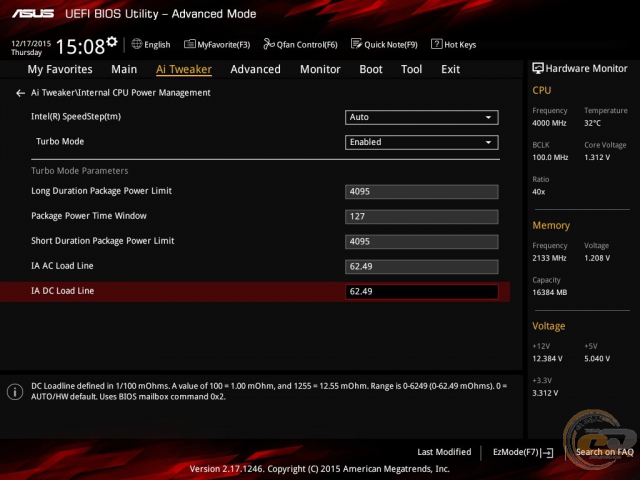Click the Intel(R) SpeedStep(tm) label
Image resolution: width=640 pixels, height=480 pixels.
point(76,117)
